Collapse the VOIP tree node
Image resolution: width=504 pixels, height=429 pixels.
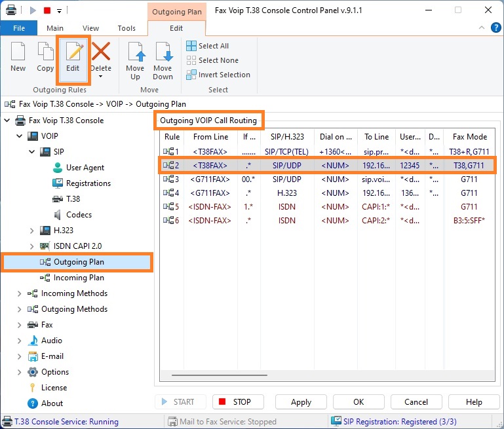[19, 136]
